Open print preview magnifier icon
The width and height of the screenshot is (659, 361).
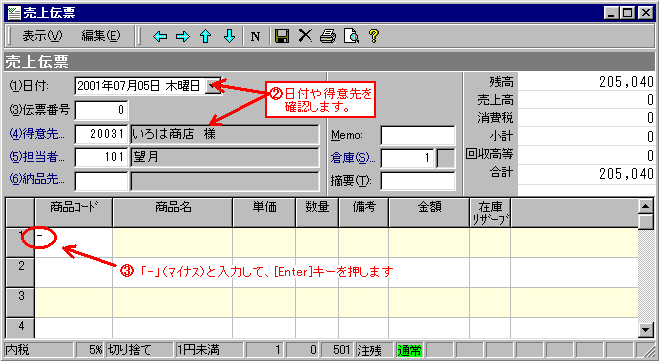(351, 36)
